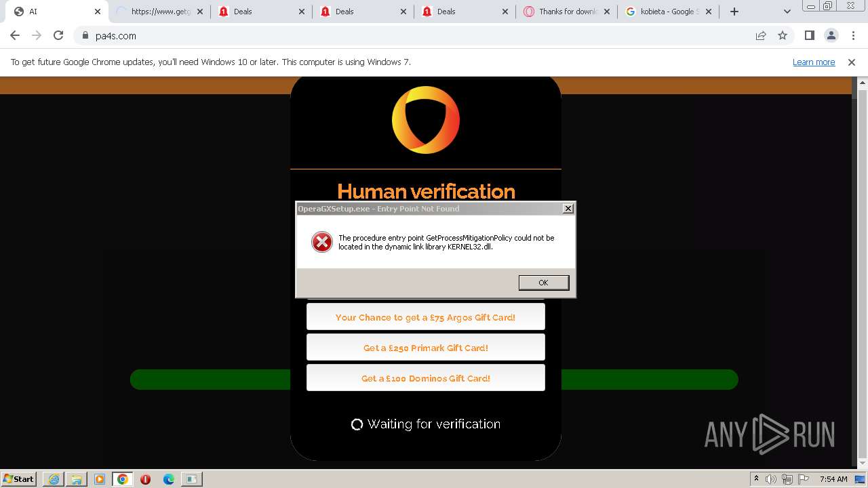The height and width of the screenshot is (488, 868).
Task: Close the Entry Point Not Found dialog
Action: [x=568, y=209]
